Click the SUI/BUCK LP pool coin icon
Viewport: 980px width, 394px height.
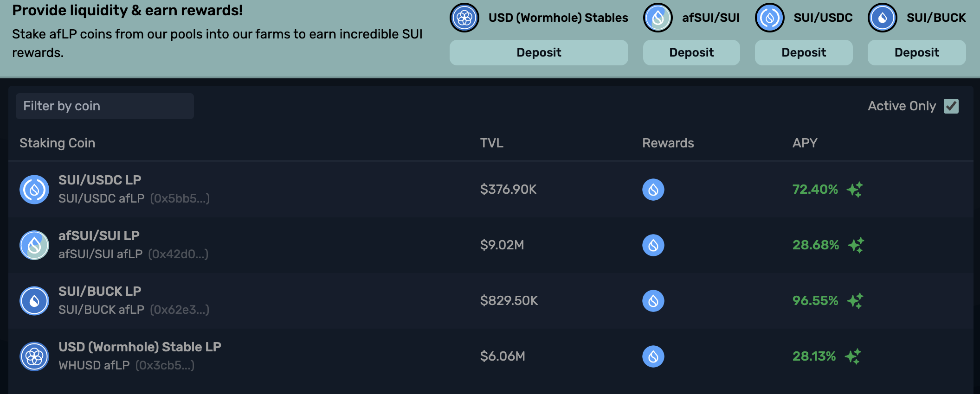click(x=34, y=301)
